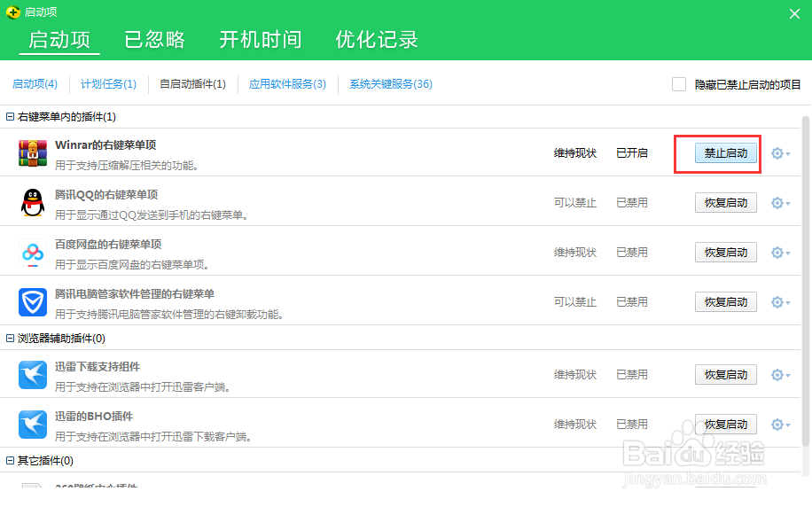Click the Baidu Netdisk icon
This screenshot has height=507, width=812.
click(x=33, y=253)
